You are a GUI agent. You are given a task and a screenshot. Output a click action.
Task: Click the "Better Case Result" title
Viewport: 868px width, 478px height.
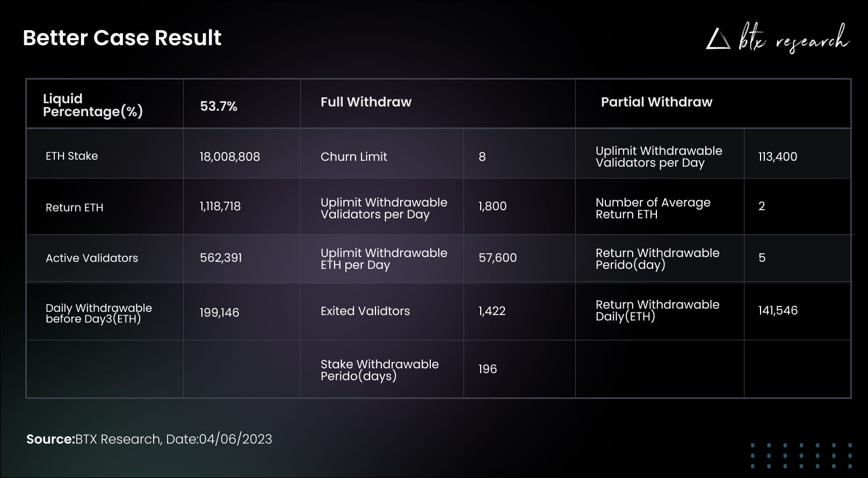click(122, 38)
